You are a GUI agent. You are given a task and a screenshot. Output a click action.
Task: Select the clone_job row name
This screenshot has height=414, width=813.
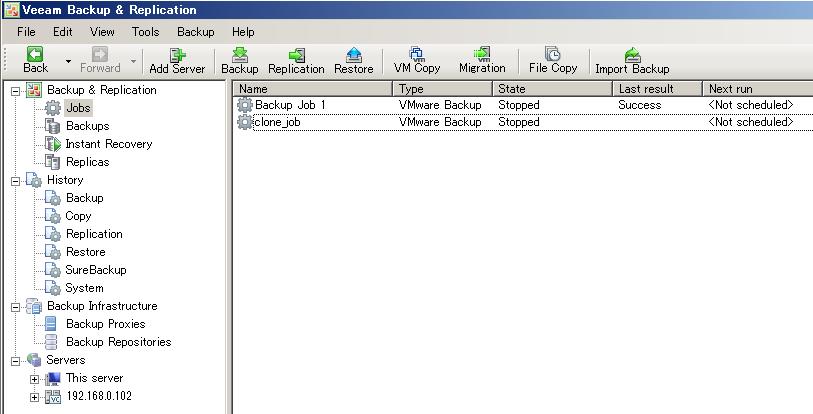277,122
